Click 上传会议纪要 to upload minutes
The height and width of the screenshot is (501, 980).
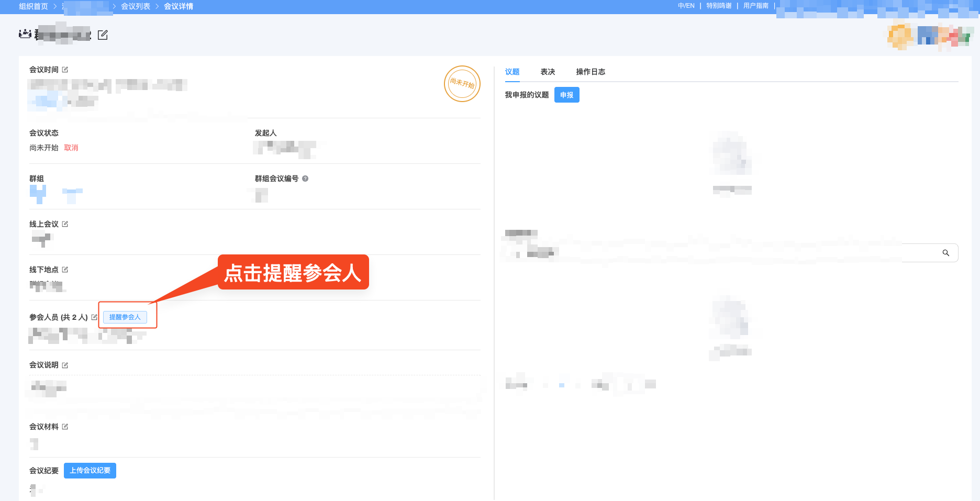point(90,470)
